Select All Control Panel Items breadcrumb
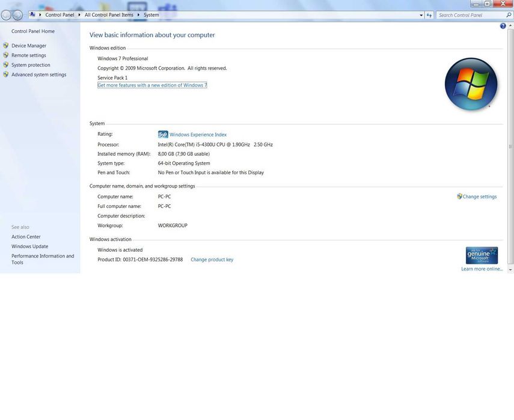This screenshot has height=420, width=514. tap(109, 15)
